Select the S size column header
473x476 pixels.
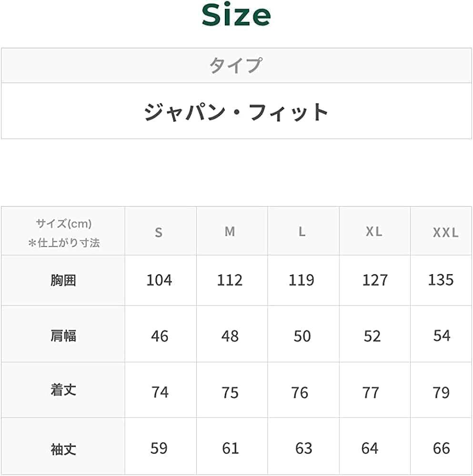tap(159, 232)
